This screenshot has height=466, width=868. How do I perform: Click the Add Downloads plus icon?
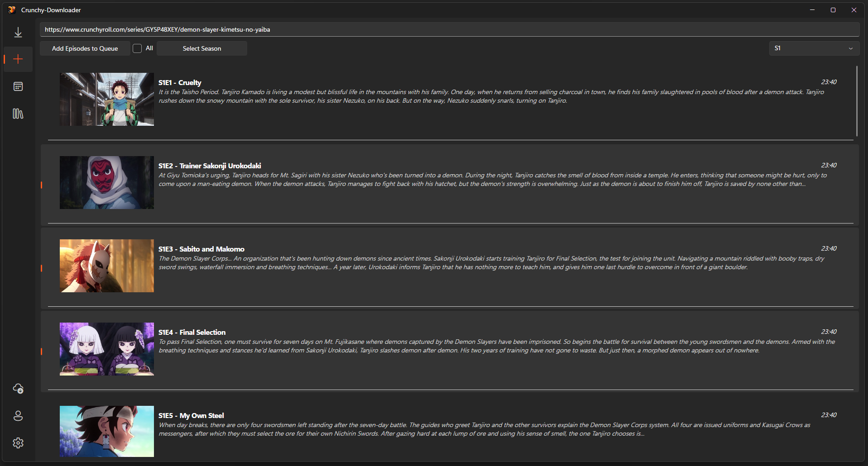tap(18, 59)
